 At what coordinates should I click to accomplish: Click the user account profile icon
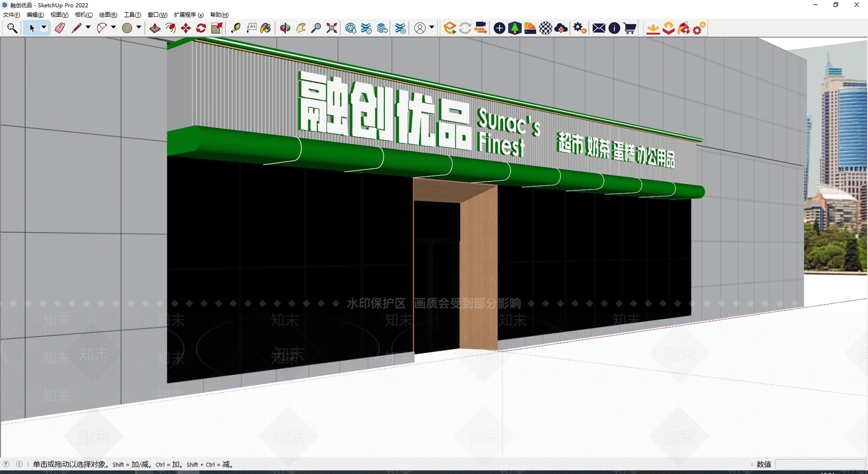420,28
